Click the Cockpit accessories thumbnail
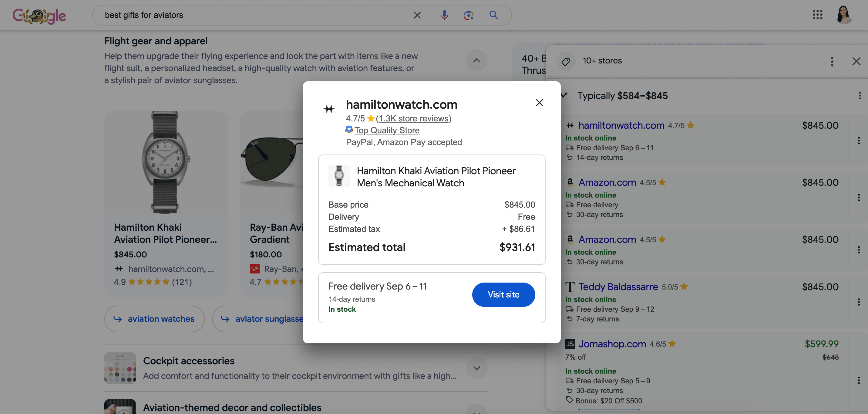 click(x=120, y=368)
